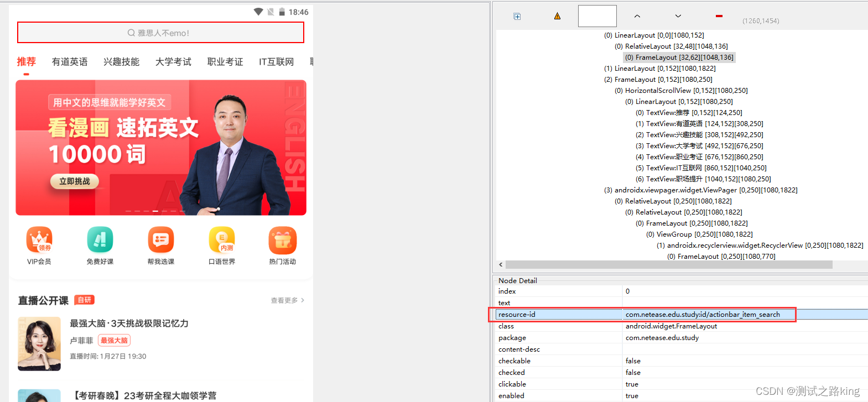The width and height of the screenshot is (868, 402).
Task: Click the package value com.netease.edu.study
Action: pyautogui.click(x=662, y=338)
